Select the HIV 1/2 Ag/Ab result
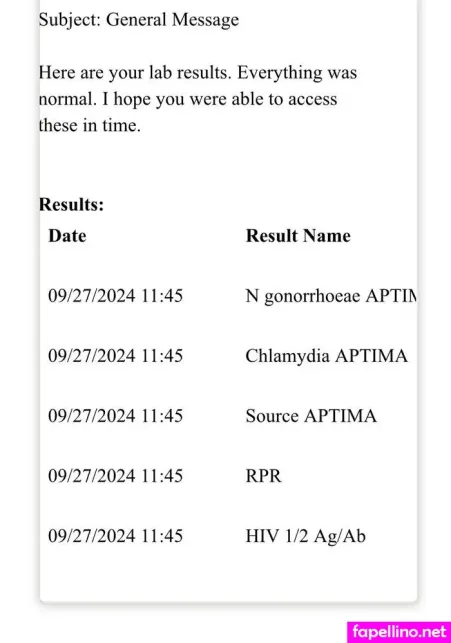This screenshot has height=643, width=451. point(305,536)
